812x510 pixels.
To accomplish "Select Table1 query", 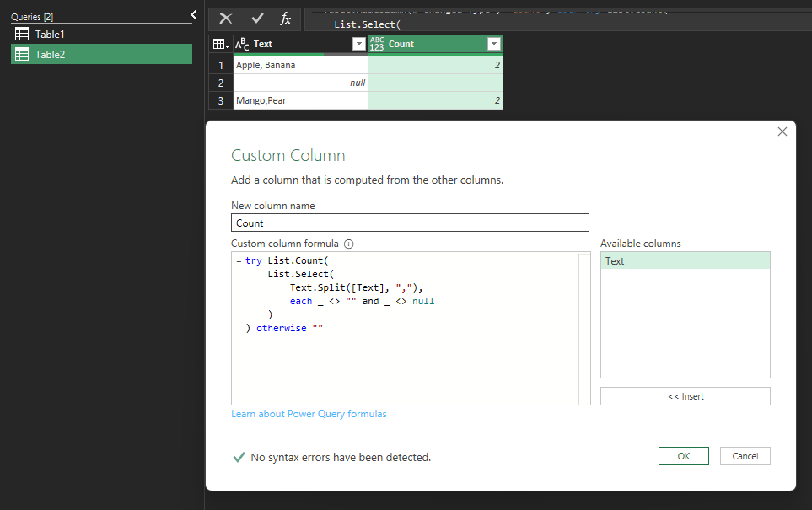I will (x=101, y=35).
